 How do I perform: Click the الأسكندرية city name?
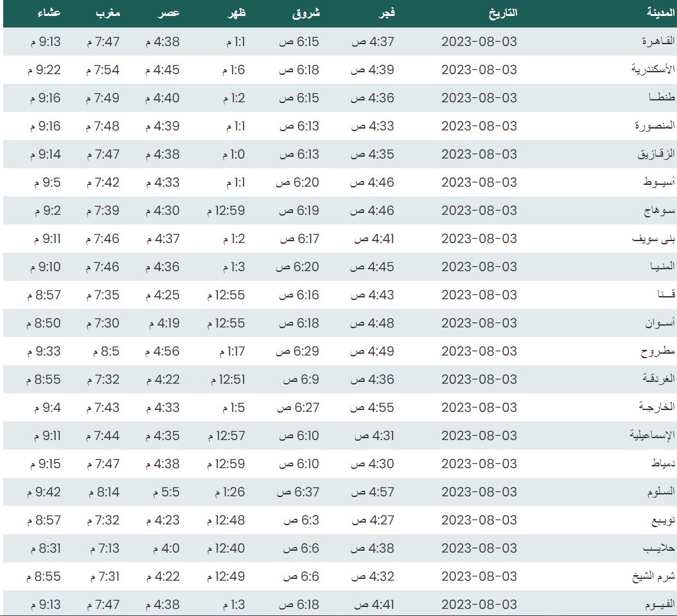point(653,70)
